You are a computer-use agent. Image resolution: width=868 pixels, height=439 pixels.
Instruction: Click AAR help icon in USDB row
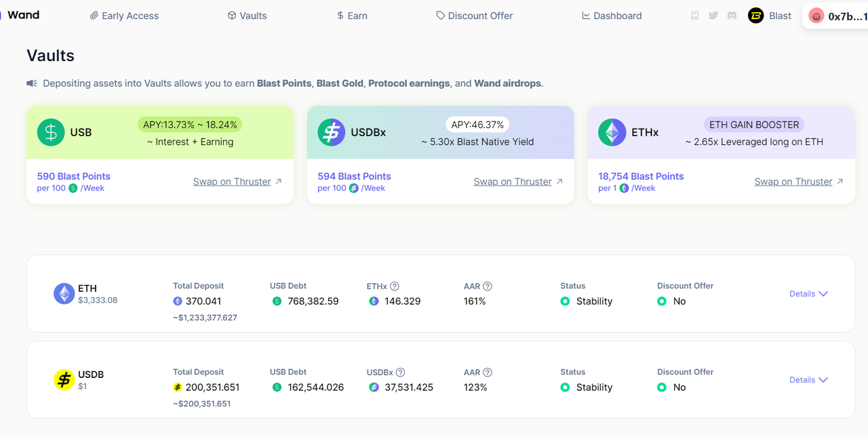487,373
